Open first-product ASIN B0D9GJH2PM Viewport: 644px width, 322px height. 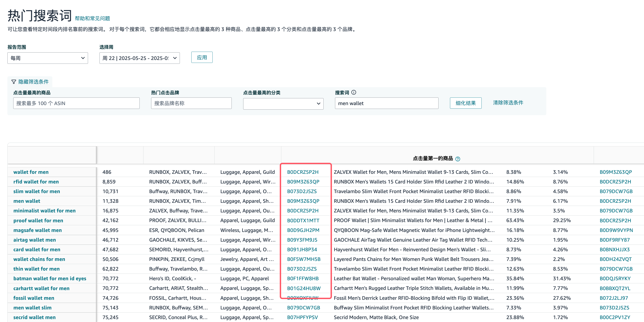click(x=303, y=230)
